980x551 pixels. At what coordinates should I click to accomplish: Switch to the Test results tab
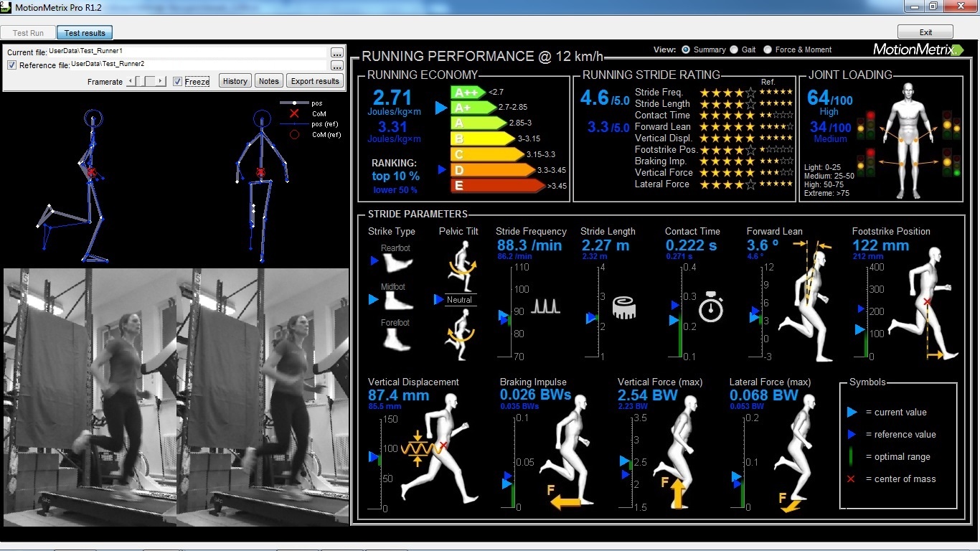[x=84, y=32]
